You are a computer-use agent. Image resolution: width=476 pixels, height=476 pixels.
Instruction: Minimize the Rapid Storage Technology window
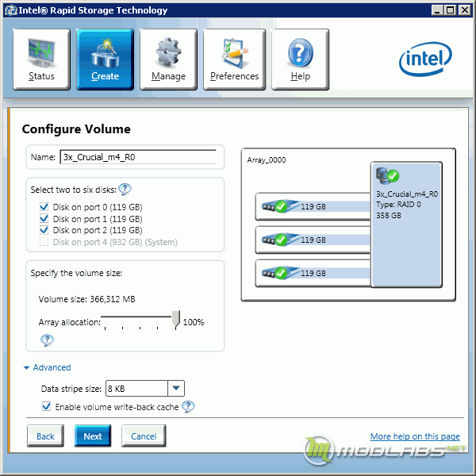437,10
